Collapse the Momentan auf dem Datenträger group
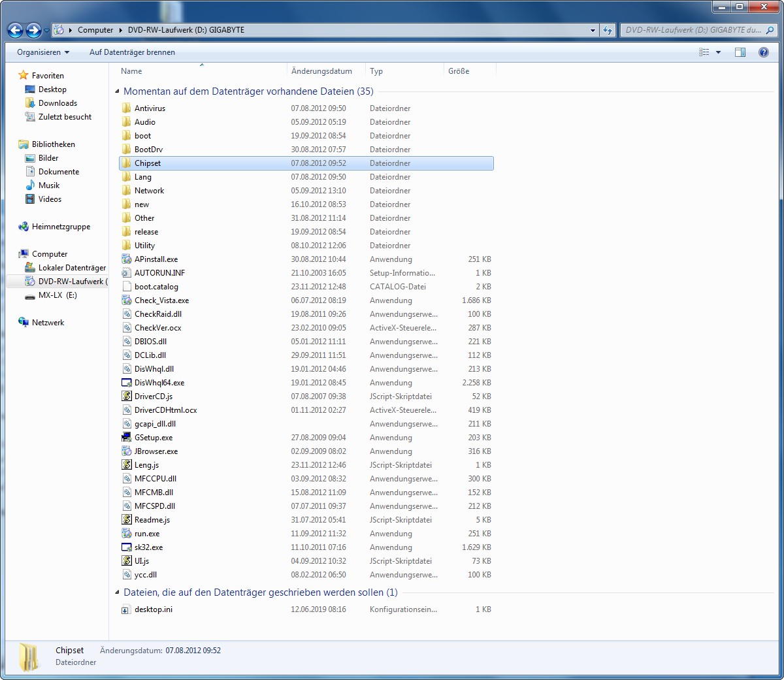Image resolution: width=784 pixels, height=680 pixels. click(x=118, y=91)
